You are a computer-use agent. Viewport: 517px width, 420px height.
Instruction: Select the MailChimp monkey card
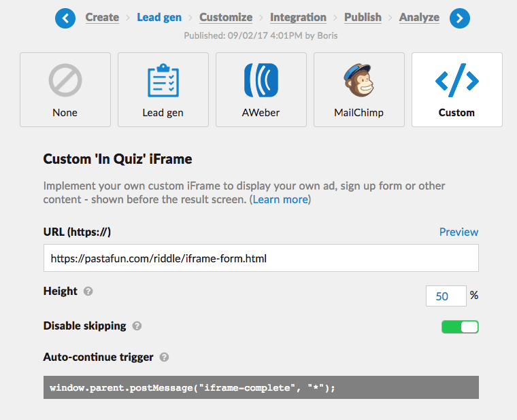click(x=359, y=90)
